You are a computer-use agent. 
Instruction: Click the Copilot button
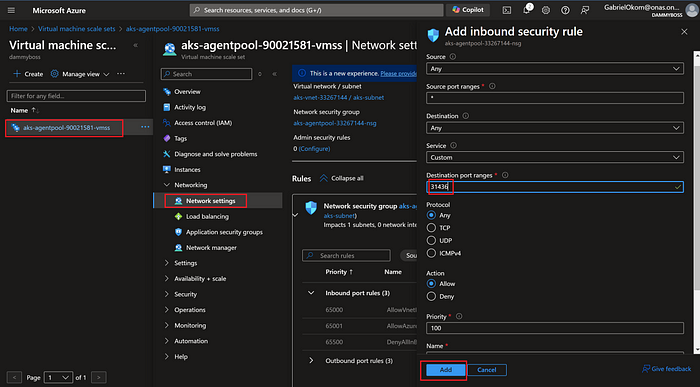pos(468,10)
